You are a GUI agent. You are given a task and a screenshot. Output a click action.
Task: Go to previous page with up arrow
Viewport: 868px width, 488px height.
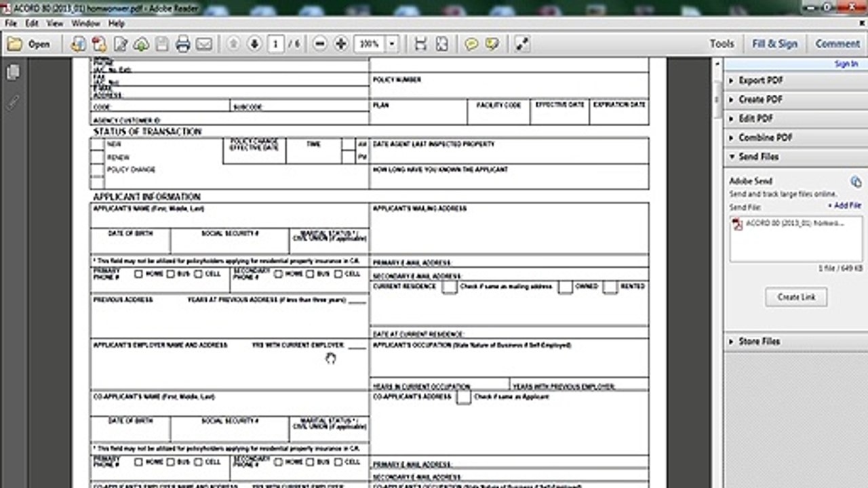(x=233, y=44)
